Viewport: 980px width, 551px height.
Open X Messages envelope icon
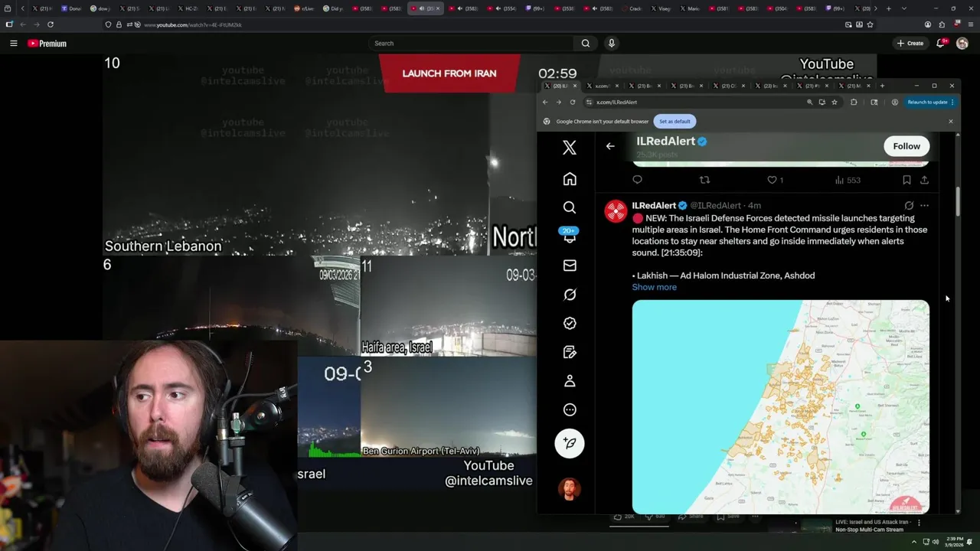point(570,266)
